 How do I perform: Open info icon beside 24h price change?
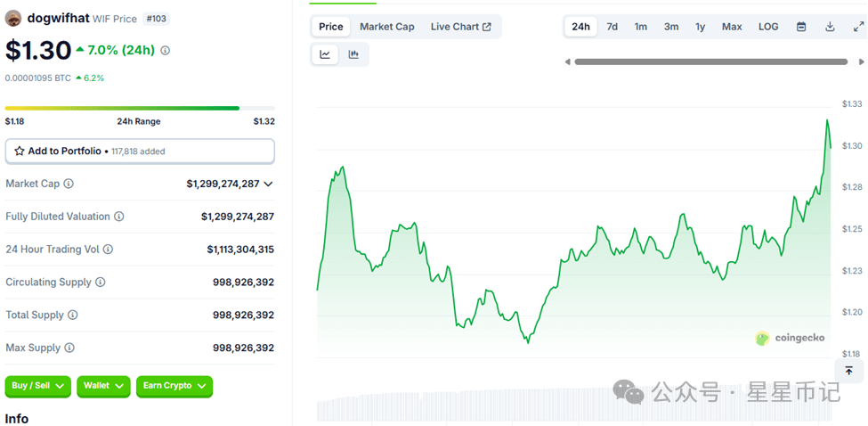pyautogui.click(x=165, y=51)
